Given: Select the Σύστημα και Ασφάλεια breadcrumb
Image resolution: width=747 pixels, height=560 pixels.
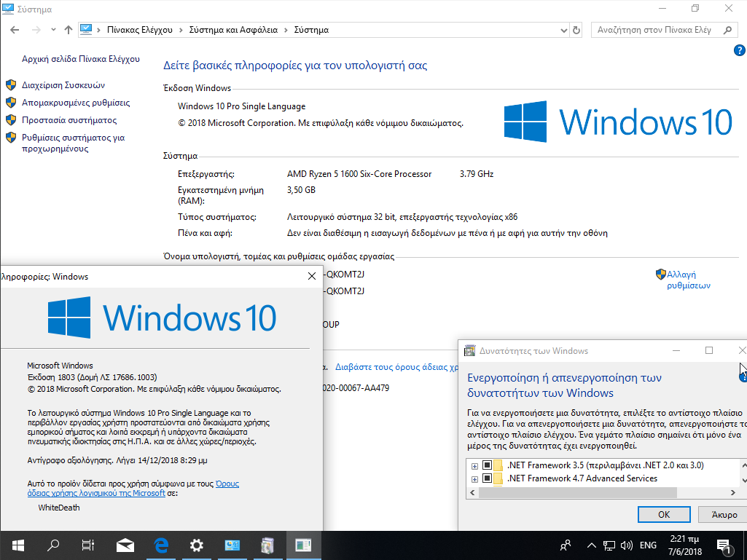Looking at the screenshot, I should [x=233, y=30].
